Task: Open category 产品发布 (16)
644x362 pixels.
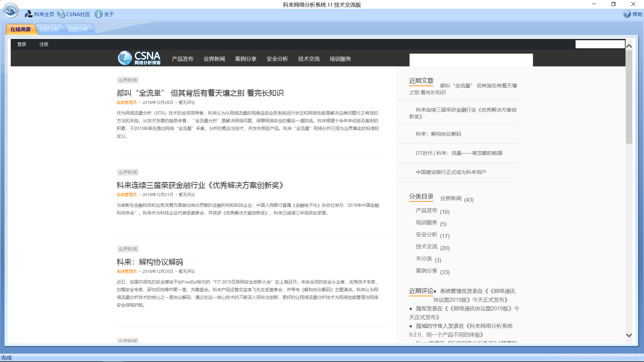Action: pyautogui.click(x=426, y=210)
